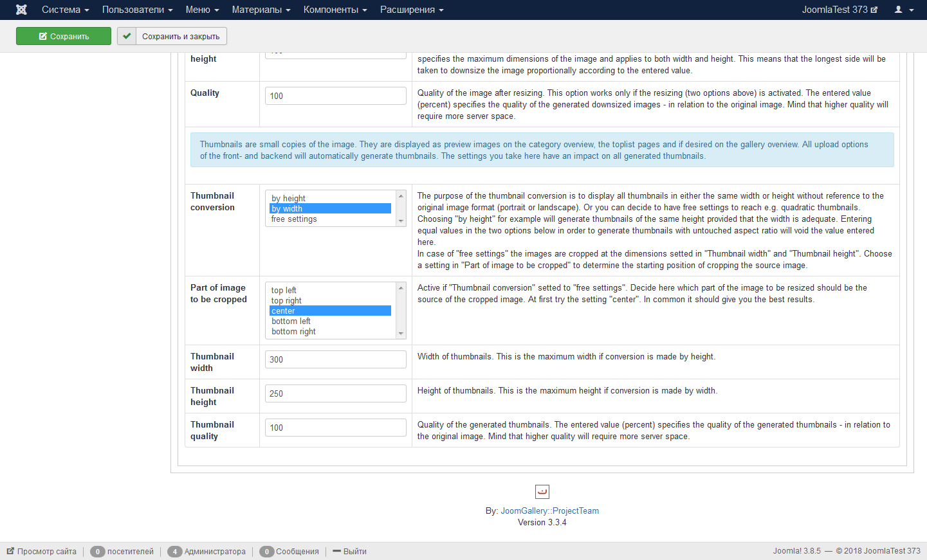
Task: Click the Thumbnail height input field
Action: [336, 393]
